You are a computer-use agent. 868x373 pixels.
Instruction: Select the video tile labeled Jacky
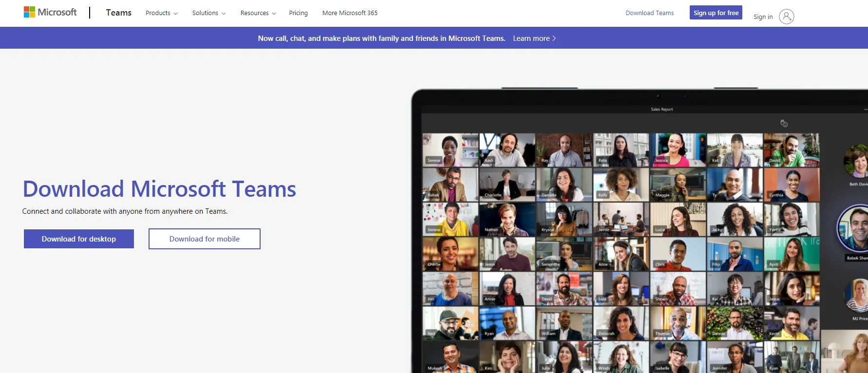[x=735, y=219]
